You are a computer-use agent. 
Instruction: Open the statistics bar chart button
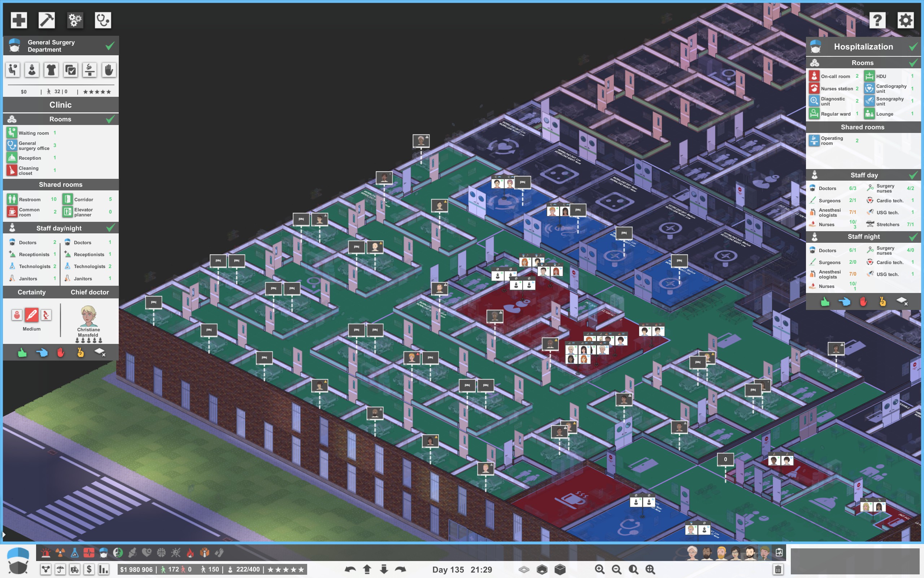[104, 569]
